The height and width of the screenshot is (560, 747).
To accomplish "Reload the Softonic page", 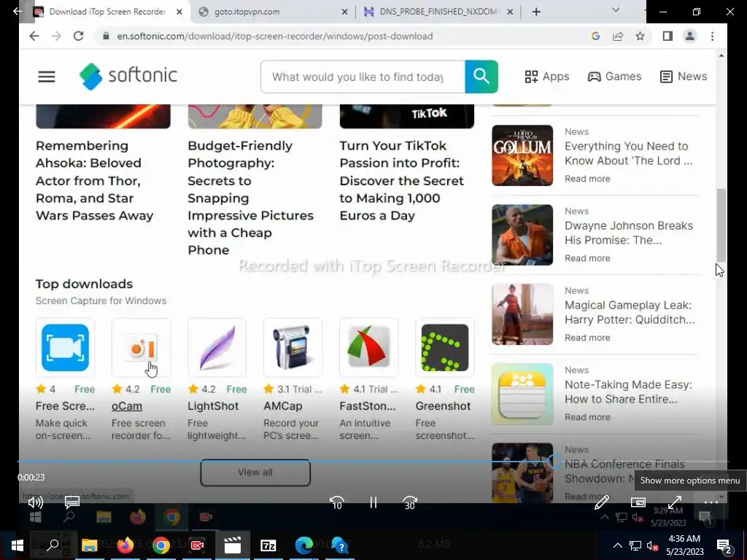I will [x=78, y=36].
